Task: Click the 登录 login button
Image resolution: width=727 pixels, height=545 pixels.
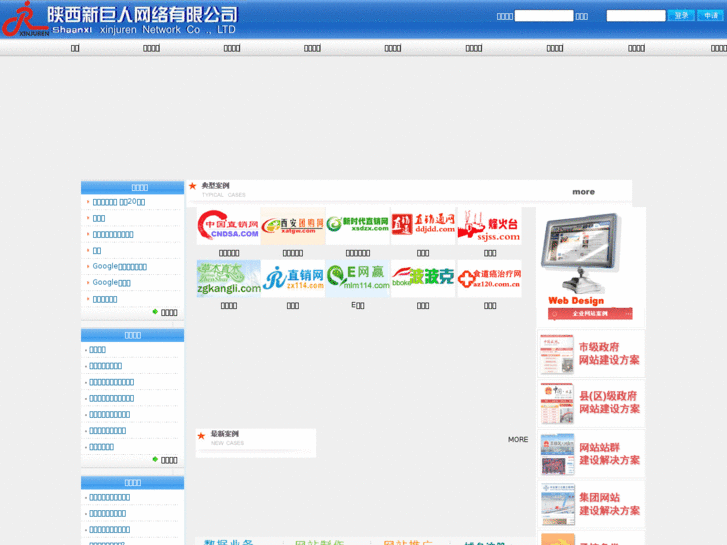Action: click(681, 15)
